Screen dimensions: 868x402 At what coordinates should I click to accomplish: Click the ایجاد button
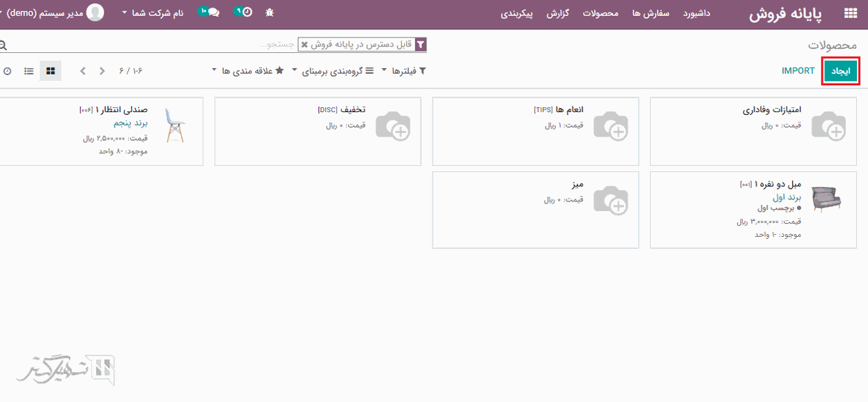[x=841, y=70]
